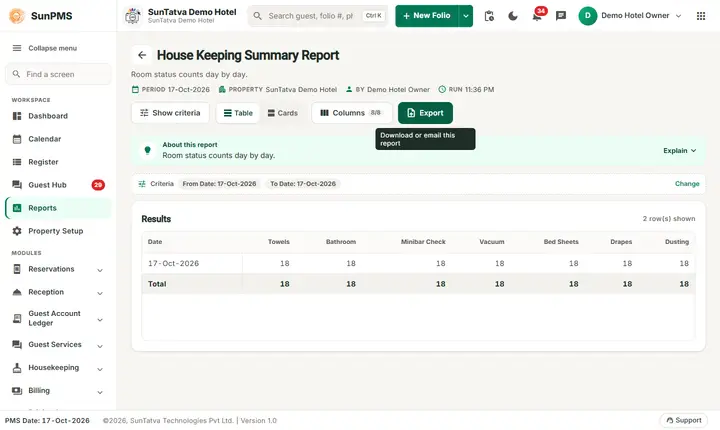Click the Dashboard sidebar icon

pos(17,116)
